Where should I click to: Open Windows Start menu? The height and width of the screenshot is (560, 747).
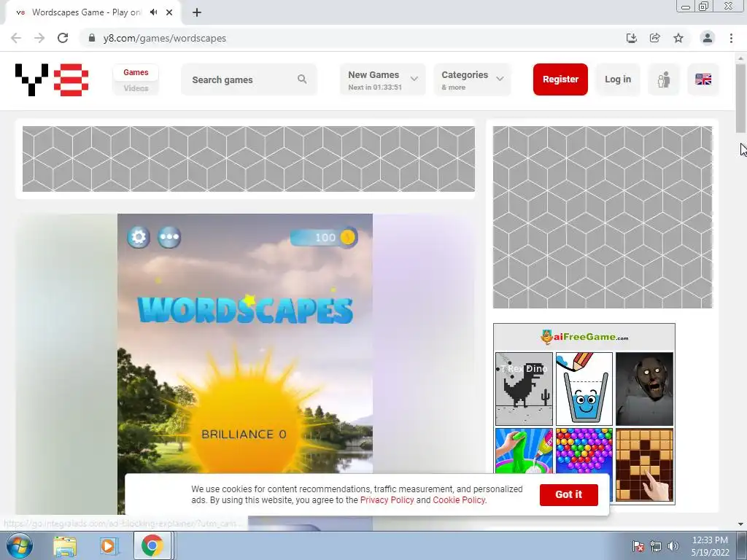click(19, 545)
